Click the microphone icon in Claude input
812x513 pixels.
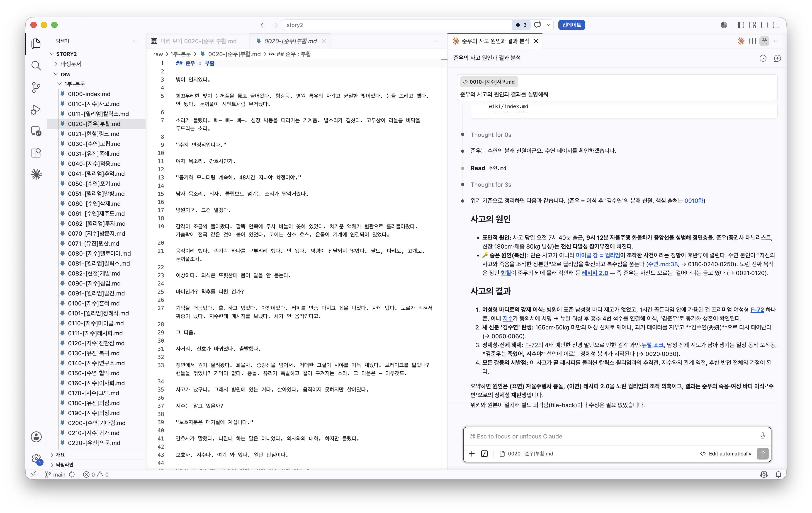coord(762,436)
